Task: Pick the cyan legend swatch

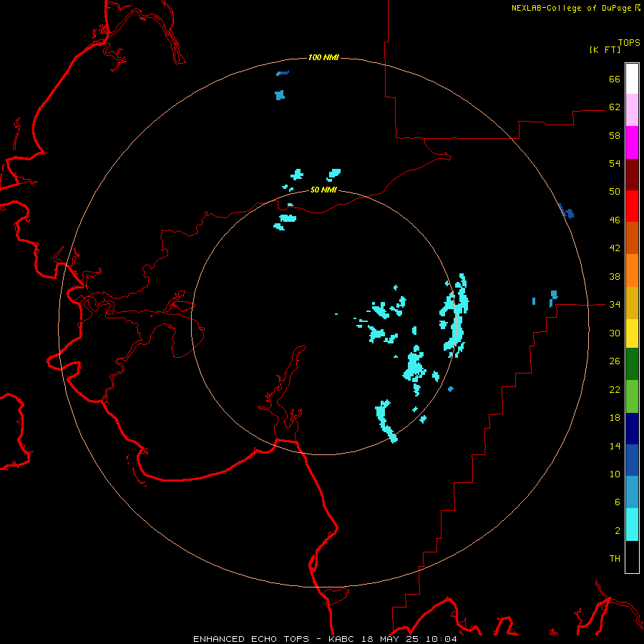Action: (x=632, y=525)
